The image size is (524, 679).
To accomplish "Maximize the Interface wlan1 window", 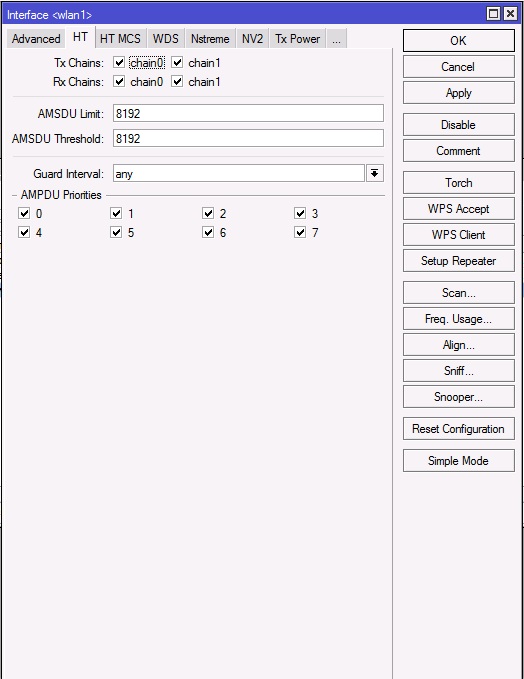I will tap(493, 14).
